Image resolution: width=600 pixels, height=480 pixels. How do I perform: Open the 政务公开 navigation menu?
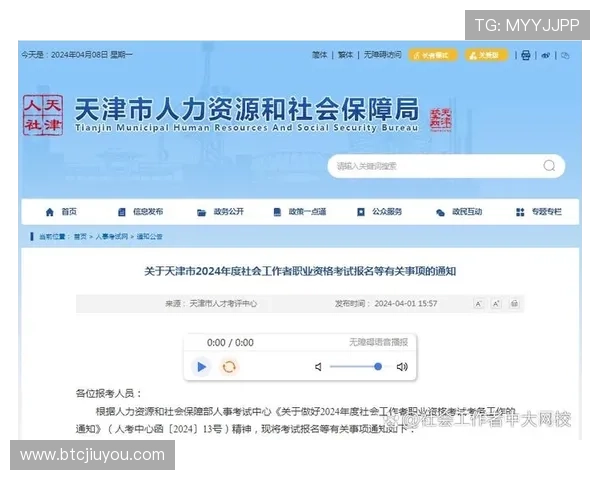(220, 212)
